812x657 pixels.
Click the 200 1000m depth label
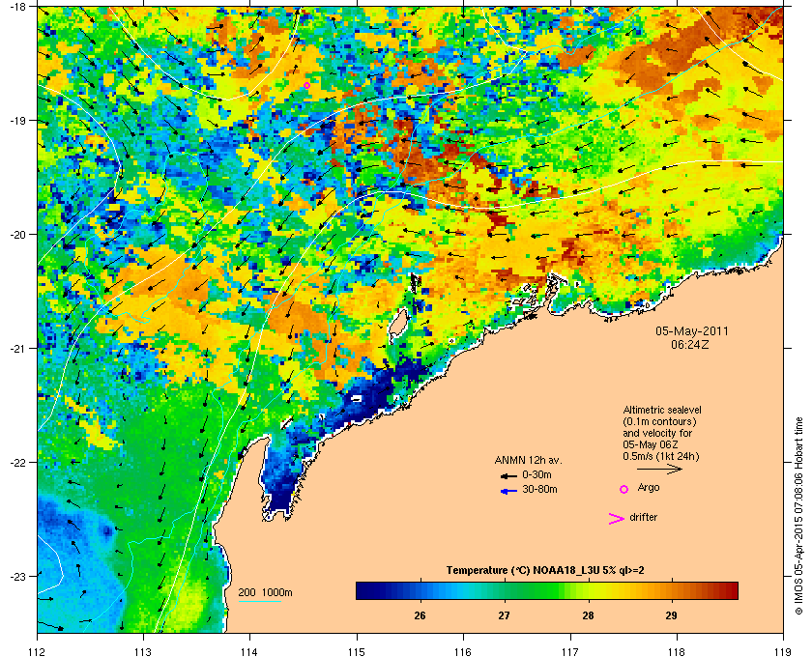tap(265, 592)
